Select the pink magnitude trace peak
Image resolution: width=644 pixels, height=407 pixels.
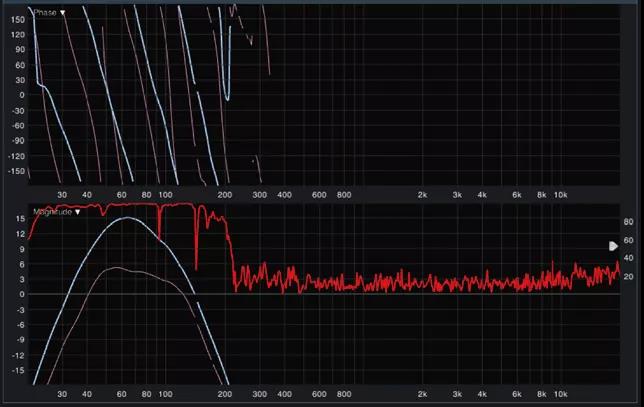point(116,268)
